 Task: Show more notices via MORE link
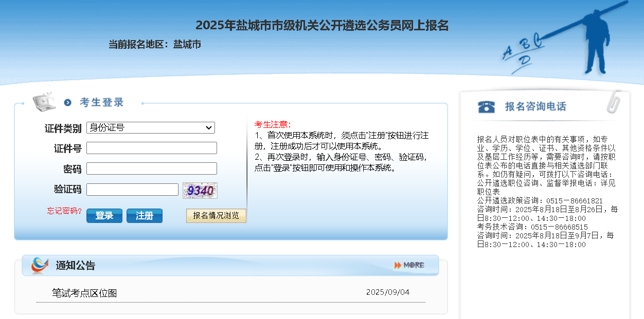click(x=409, y=265)
